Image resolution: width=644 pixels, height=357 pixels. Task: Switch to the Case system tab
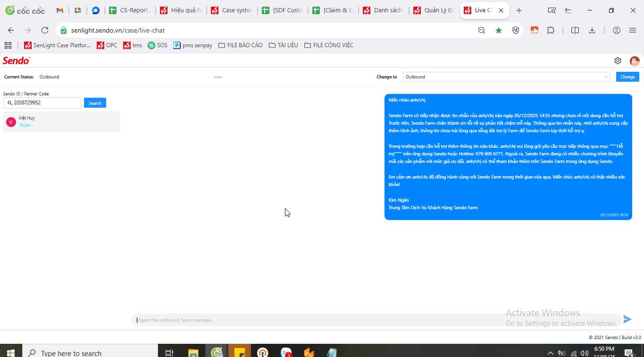point(232,10)
